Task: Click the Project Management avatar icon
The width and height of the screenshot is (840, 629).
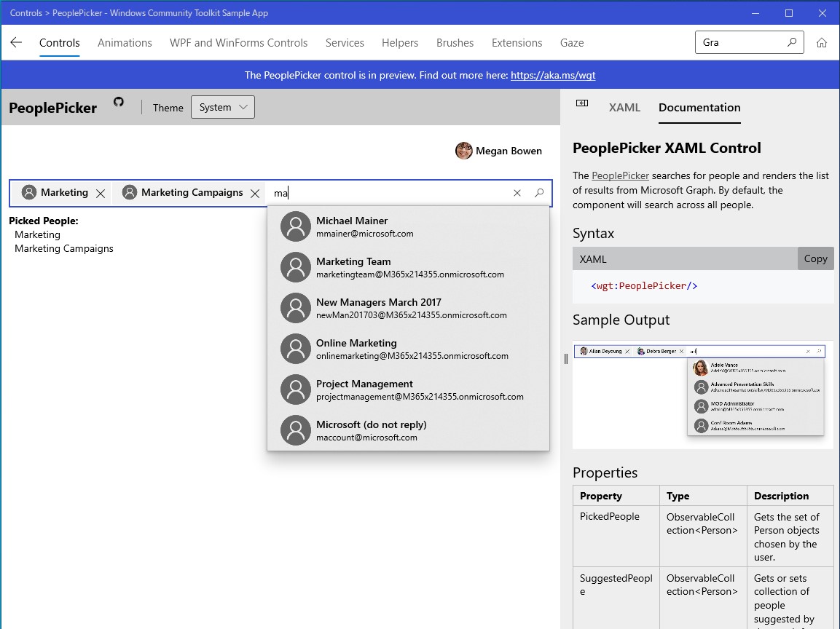Action: click(x=296, y=389)
